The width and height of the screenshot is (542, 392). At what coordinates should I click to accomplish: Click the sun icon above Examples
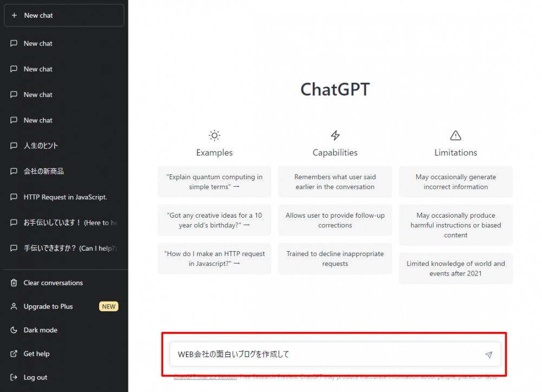pyautogui.click(x=214, y=135)
